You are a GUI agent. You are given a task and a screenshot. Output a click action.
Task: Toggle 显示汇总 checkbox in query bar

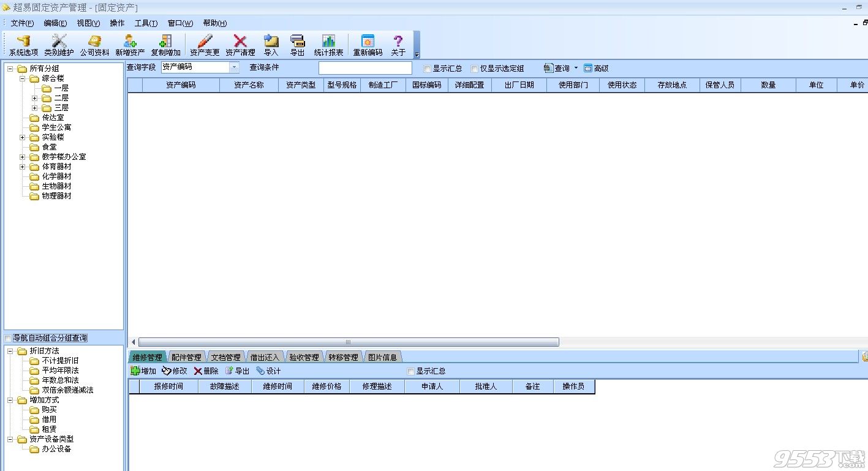coord(428,69)
